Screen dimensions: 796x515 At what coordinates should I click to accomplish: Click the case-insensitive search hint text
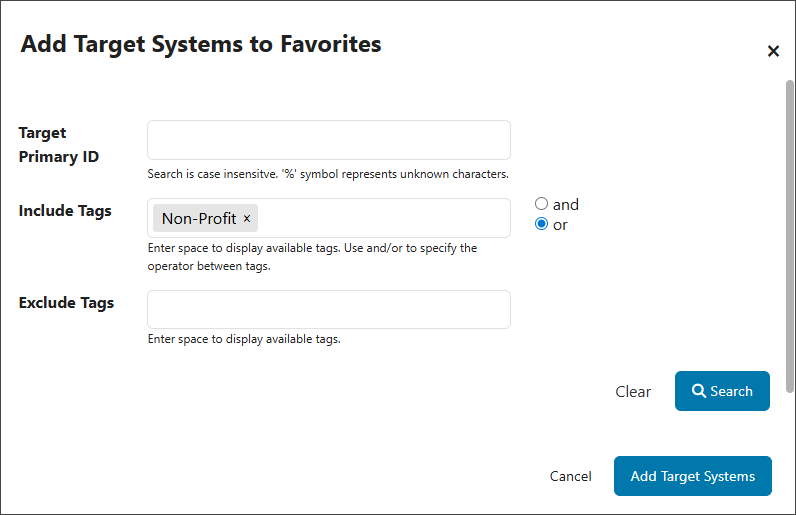pos(328,174)
